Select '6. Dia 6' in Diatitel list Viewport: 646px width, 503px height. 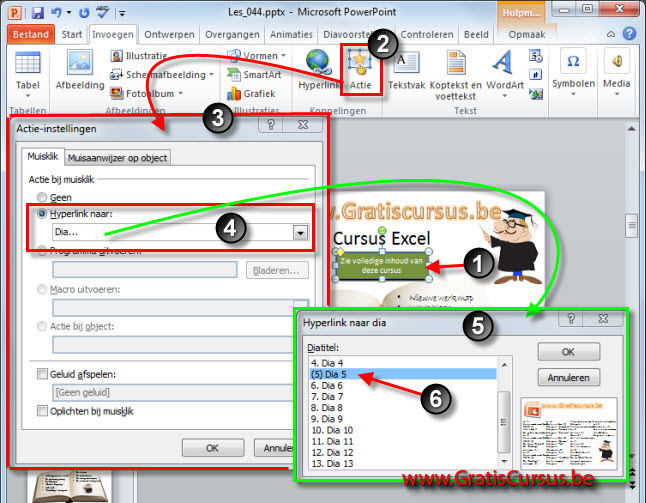coord(327,386)
